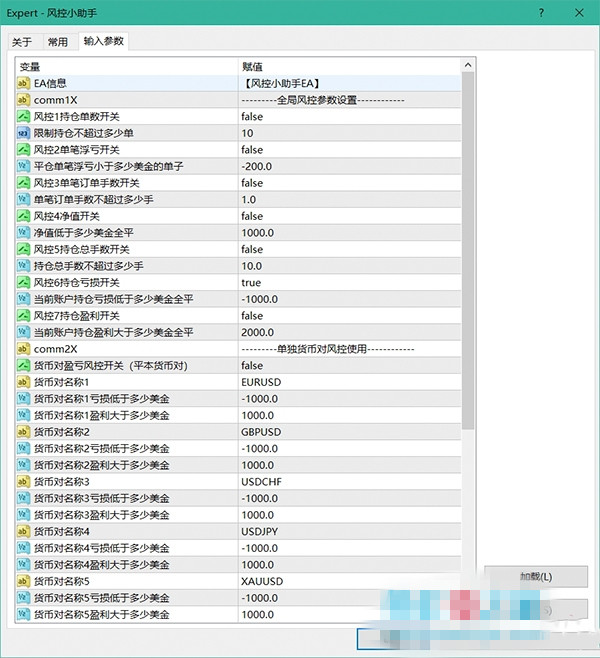Open the 风控7持仓盈利开关 value dropdown
This screenshot has width=600, height=658.
tap(350, 316)
